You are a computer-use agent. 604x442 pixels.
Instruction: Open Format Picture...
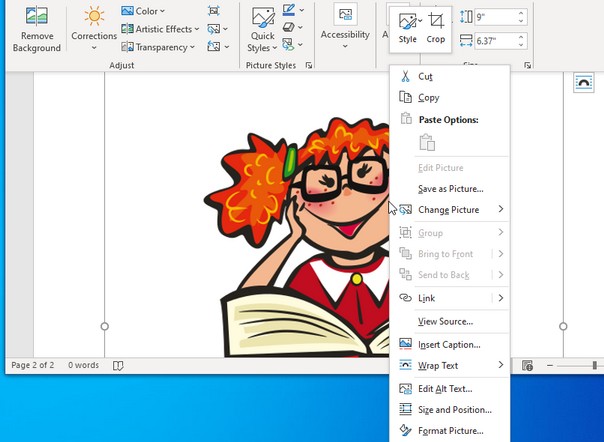(x=450, y=430)
